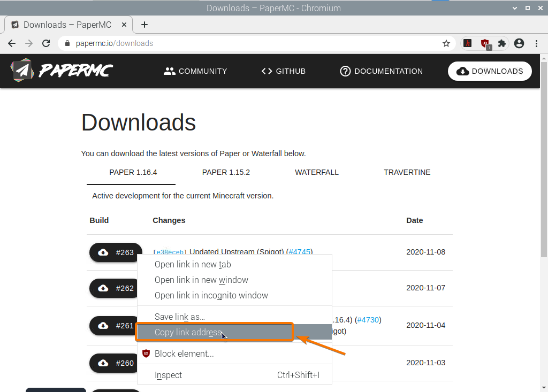Click the date 2020-11-04
Viewport: 548px width, 392px height.
pos(425,325)
